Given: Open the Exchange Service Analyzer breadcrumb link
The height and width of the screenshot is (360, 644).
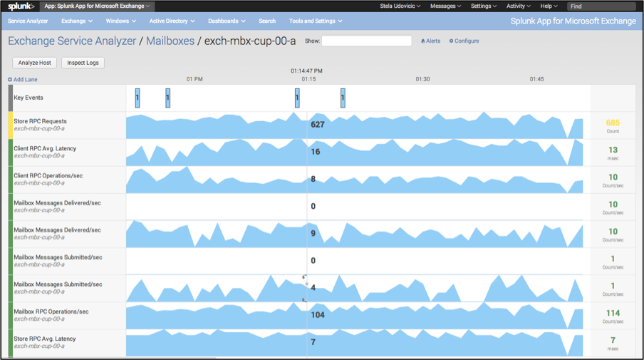Looking at the screenshot, I should (72, 41).
